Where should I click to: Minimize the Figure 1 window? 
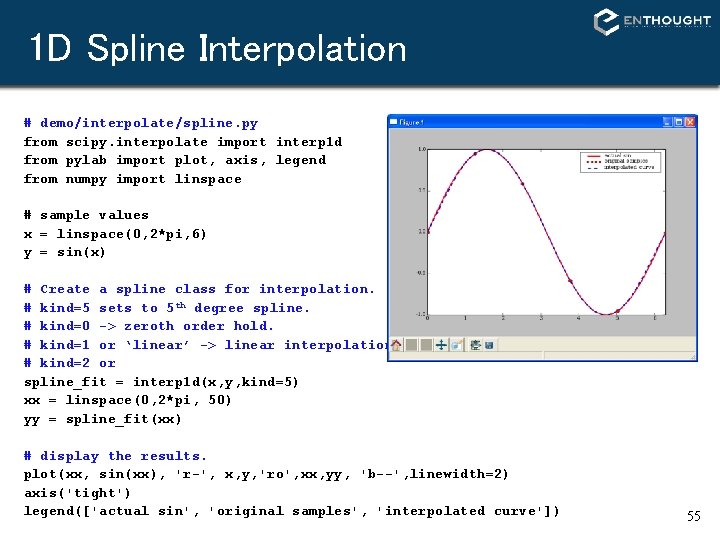point(668,122)
